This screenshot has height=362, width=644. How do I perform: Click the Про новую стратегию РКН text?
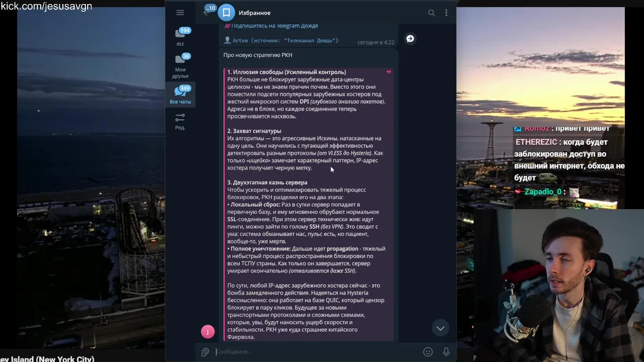click(258, 55)
